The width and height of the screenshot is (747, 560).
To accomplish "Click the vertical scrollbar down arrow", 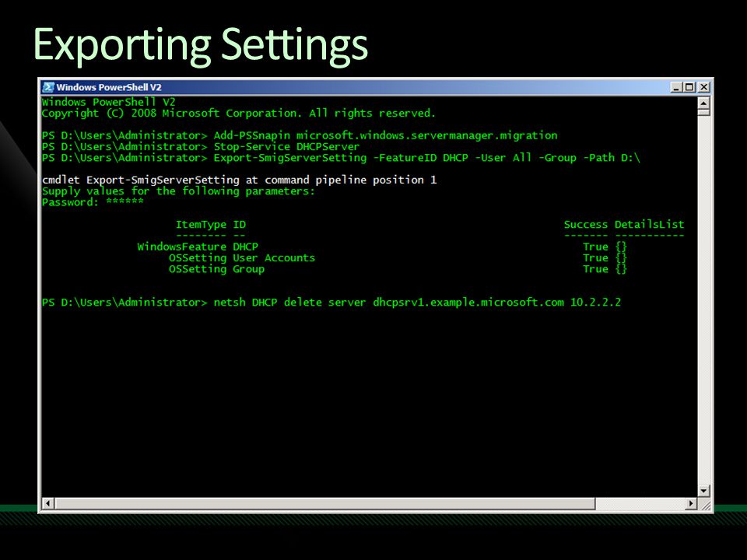I will 703,491.
